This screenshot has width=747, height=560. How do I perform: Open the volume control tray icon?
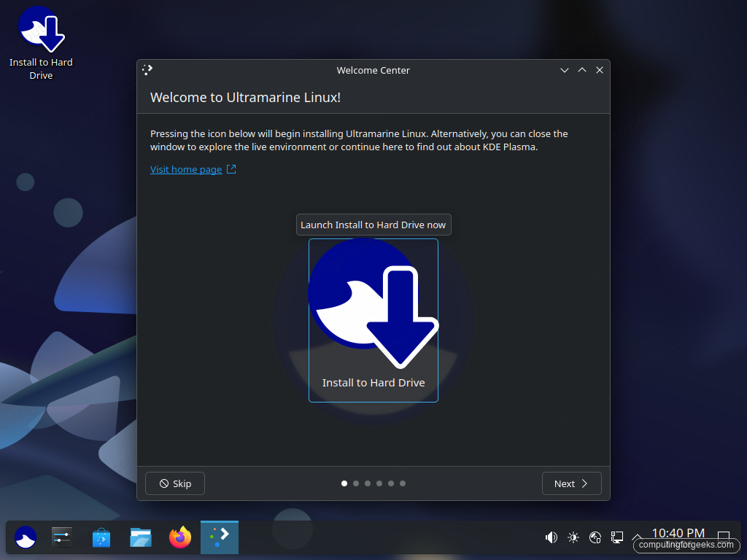click(x=551, y=537)
